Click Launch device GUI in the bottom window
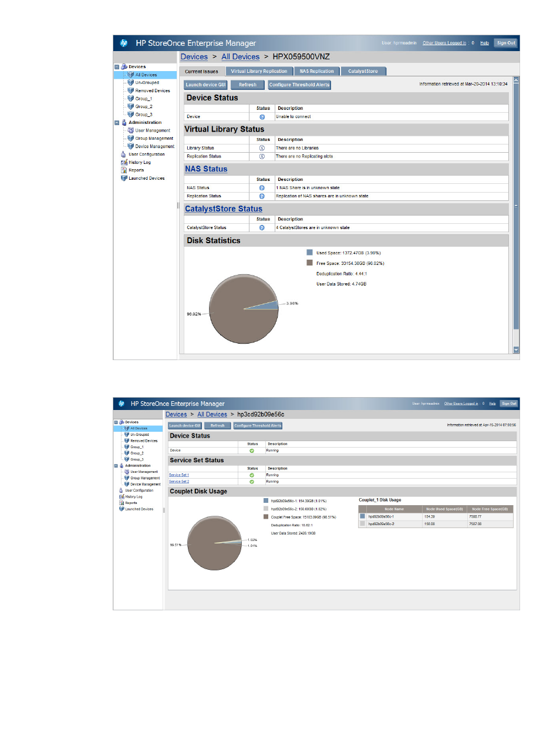The image size is (560, 746). click(x=185, y=426)
